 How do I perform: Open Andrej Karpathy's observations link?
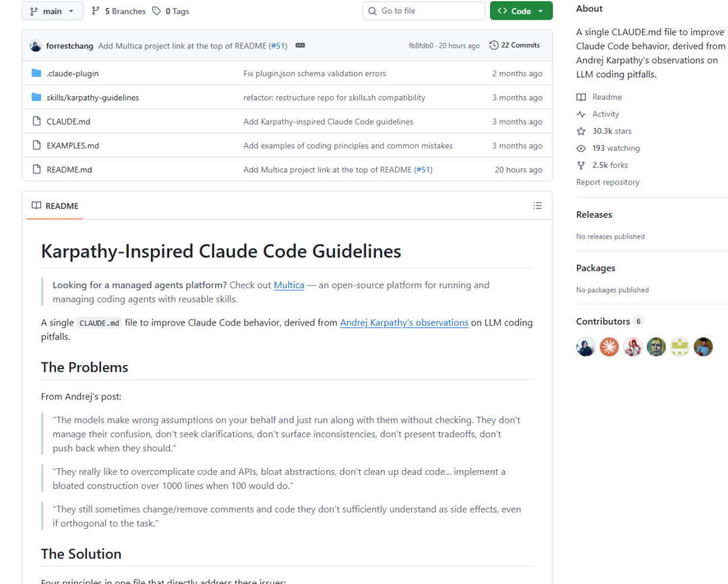pyautogui.click(x=404, y=323)
